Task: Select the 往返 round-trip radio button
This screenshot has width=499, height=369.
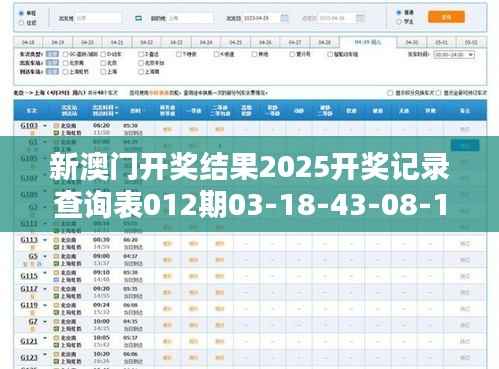Action: coord(22,23)
